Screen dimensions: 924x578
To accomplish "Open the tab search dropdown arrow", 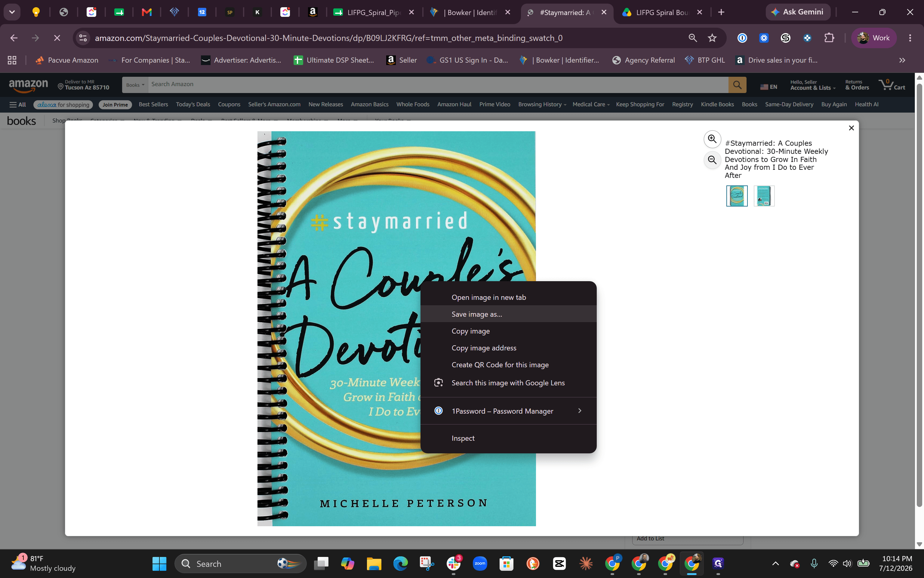I will coord(12,12).
